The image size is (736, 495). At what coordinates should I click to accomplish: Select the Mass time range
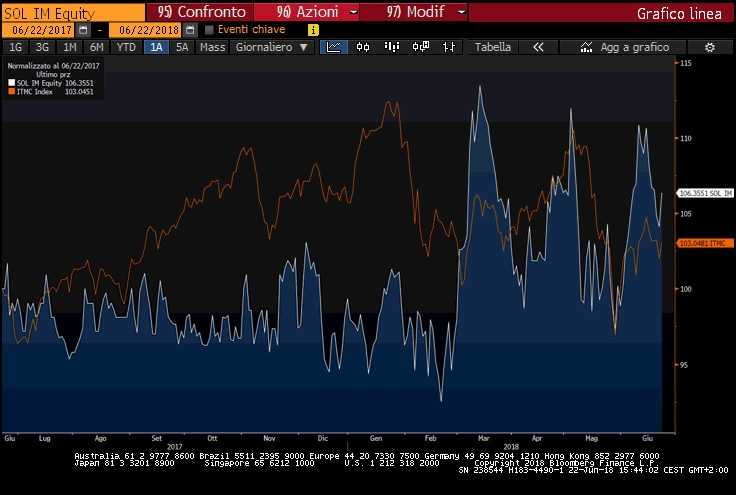pyautogui.click(x=212, y=47)
